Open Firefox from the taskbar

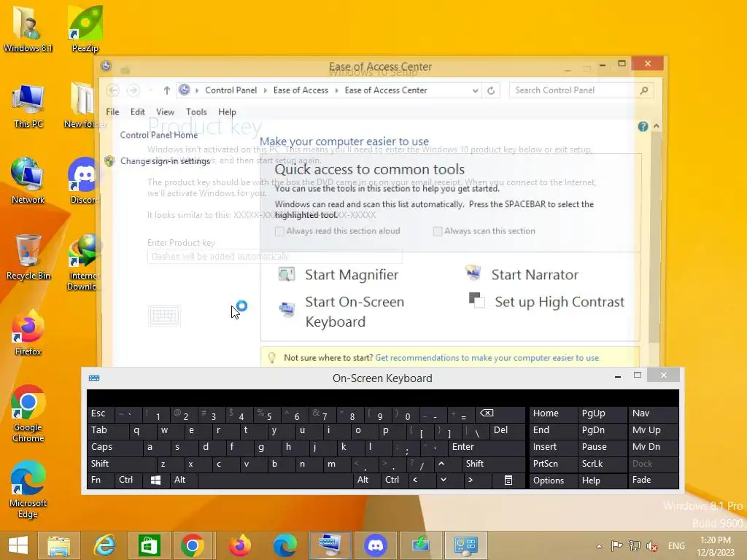pos(239,545)
